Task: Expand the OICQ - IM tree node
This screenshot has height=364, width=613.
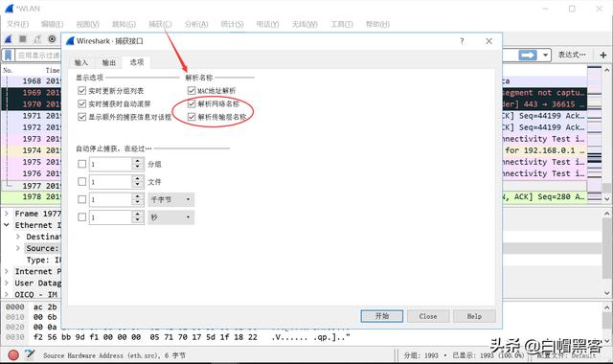Action: pos(7,294)
